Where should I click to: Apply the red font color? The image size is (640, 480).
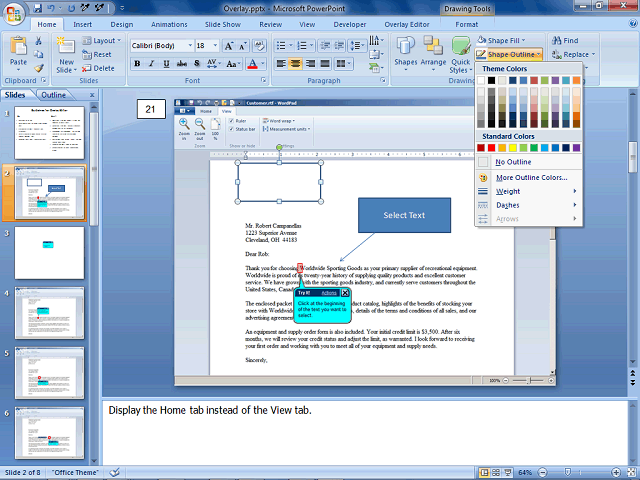[252, 63]
